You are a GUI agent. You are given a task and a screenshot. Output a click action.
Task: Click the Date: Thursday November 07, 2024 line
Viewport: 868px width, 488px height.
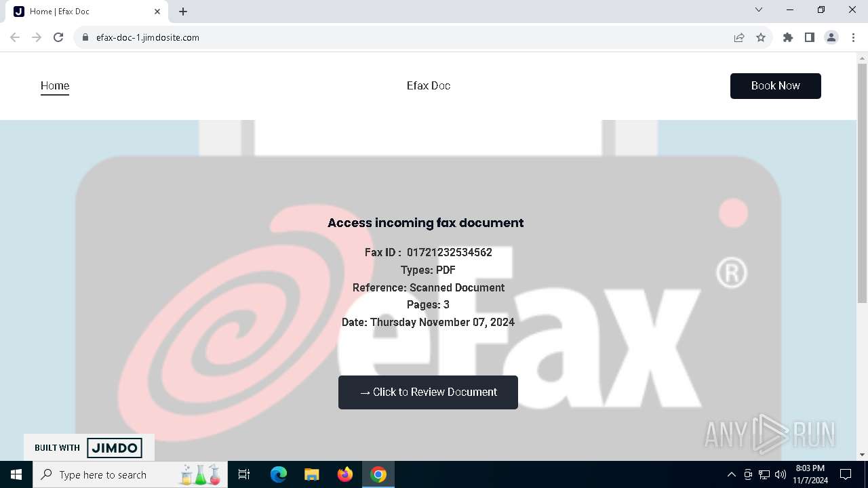(x=428, y=323)
